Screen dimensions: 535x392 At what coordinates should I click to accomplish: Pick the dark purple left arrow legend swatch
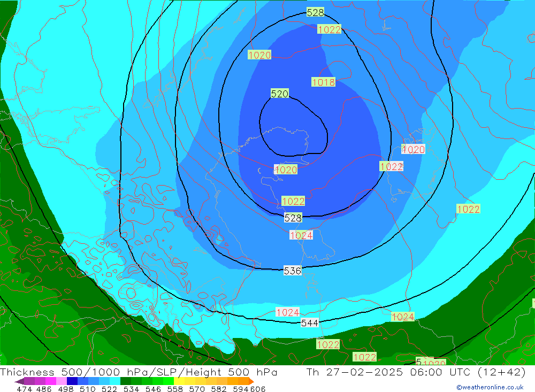(x=19, y=381)
